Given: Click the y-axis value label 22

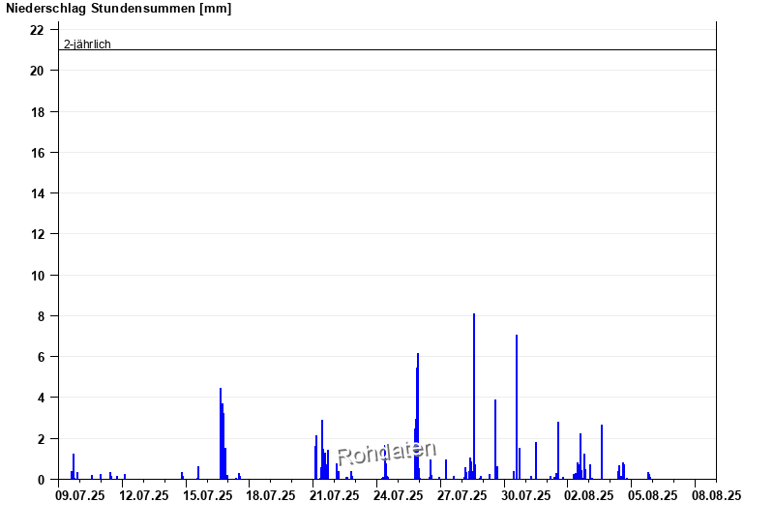Looking at the screenshot, I should [x=37, y=30].
